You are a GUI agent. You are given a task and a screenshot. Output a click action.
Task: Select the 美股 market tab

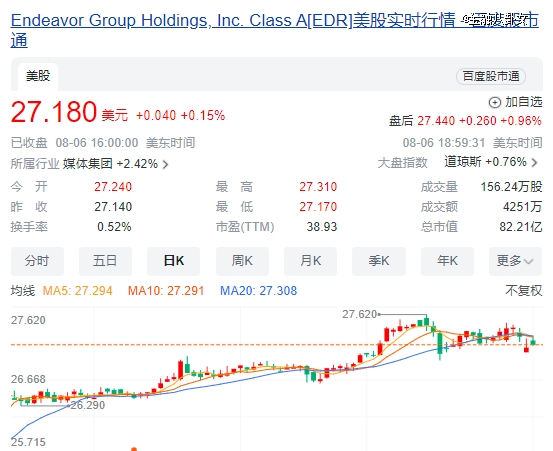click(38, 76)
